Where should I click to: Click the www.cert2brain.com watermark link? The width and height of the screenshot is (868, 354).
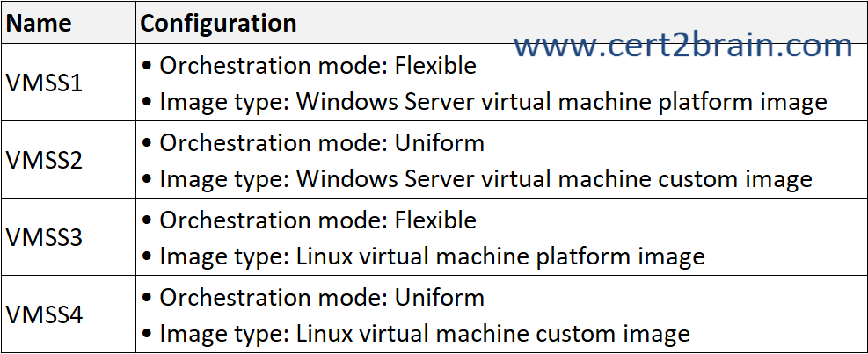[682, 45]
